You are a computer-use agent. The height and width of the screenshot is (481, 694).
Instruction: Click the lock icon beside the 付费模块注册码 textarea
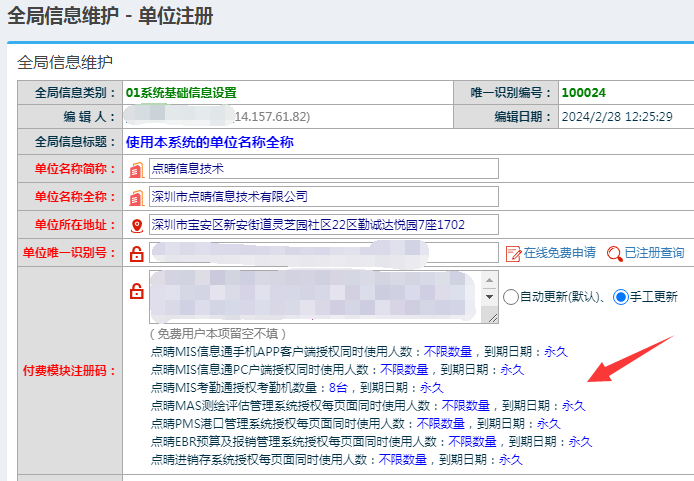[x=137, y=292]
